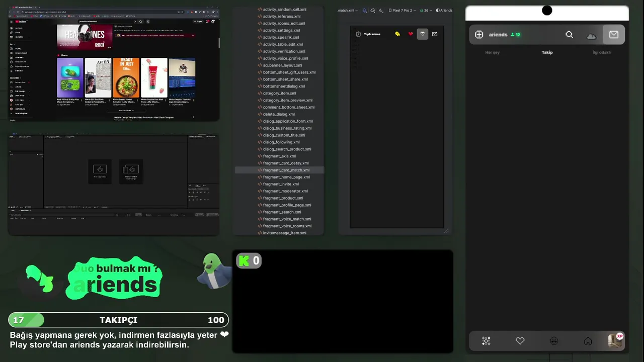
Task: Click the YouTube search box
Action: [x=107, y=22]
